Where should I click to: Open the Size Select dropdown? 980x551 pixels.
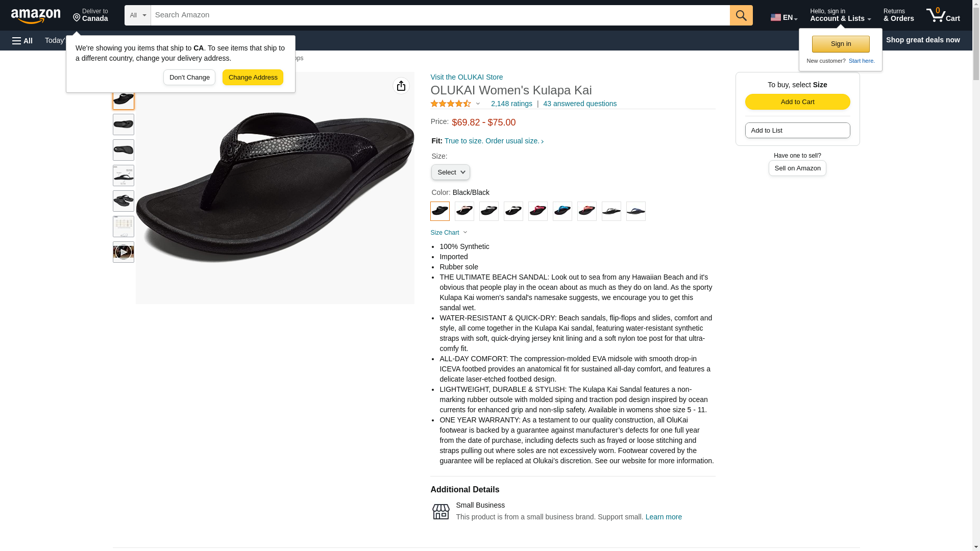(x=450, y=172)
